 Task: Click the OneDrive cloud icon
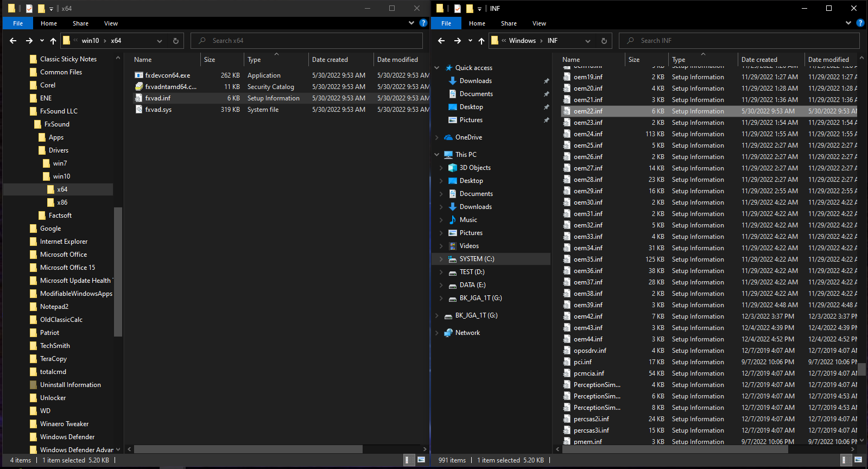click(x=448, y=137)
